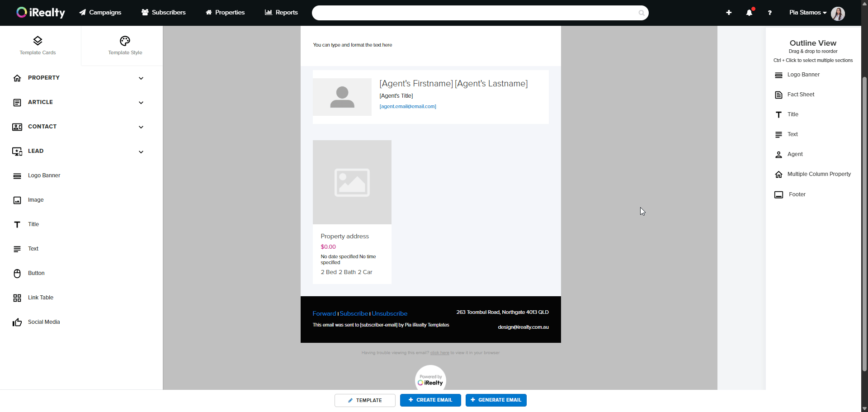Click Multiple Column Property in outline
Screen dimensions: 868x412
tap(819, 174)
